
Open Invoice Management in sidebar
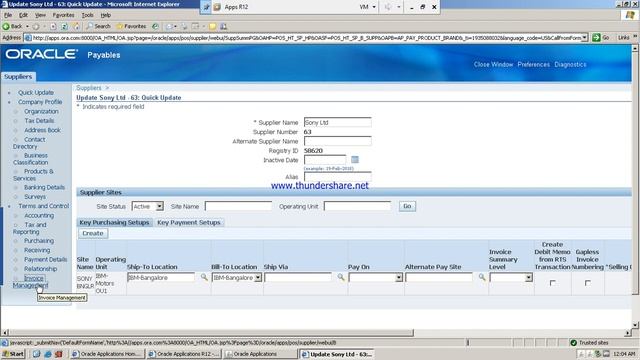[x=30, y=282]
